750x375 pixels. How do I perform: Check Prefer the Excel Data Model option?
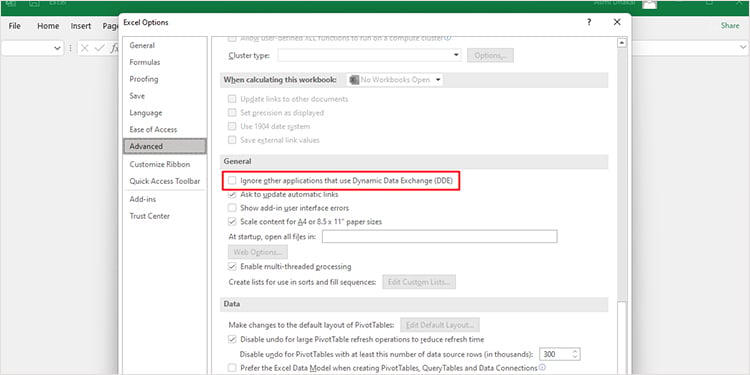[232, 368]
